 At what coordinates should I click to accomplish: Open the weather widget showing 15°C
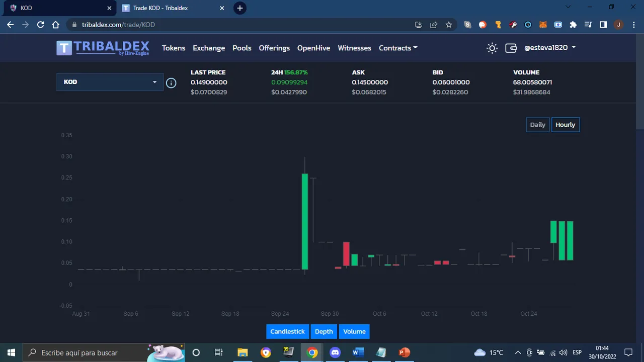(489, 352)
